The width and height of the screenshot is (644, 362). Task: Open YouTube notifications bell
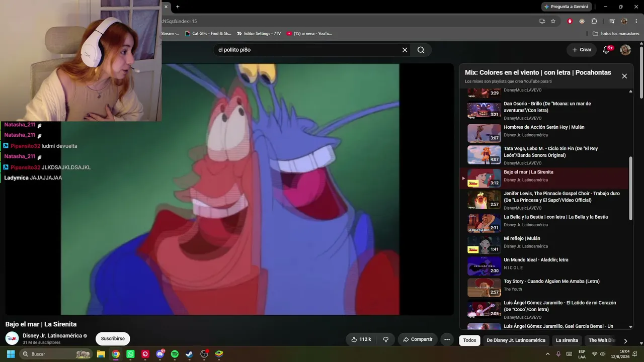click(x=606, y=50)
